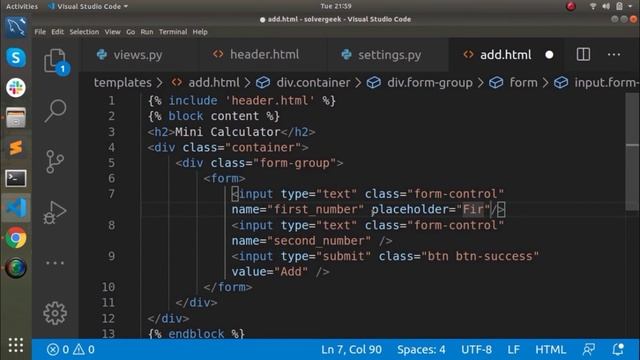Open Visual Studio Code app menu dropdown

pos(88,6)
